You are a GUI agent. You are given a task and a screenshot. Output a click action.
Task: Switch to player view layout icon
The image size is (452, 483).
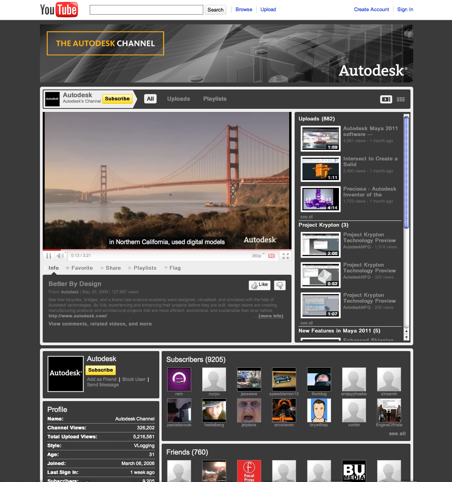pos(386,99)
